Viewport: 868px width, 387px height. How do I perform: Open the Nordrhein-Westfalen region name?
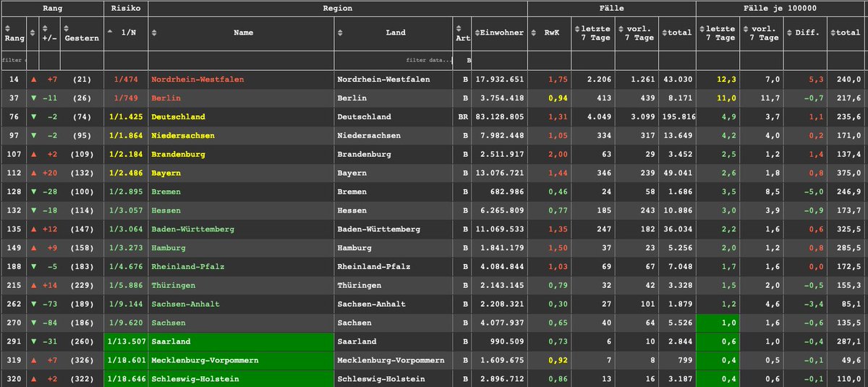[197, 79]
